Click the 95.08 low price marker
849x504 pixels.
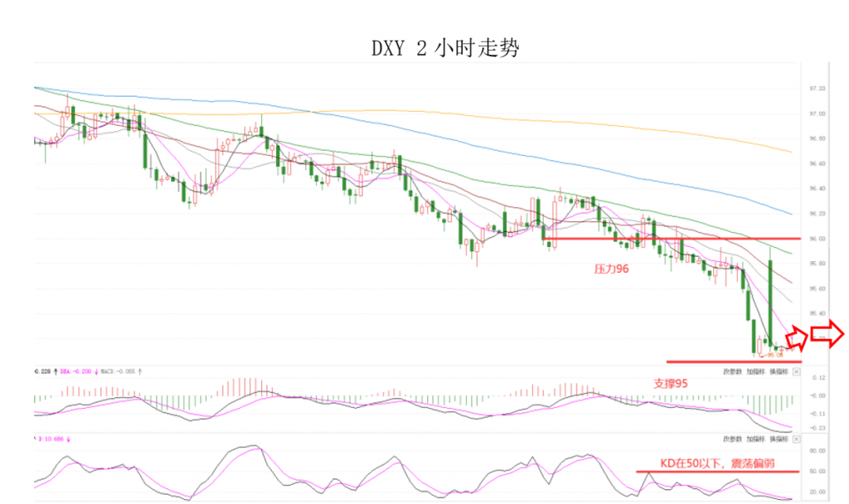[774, 355]
